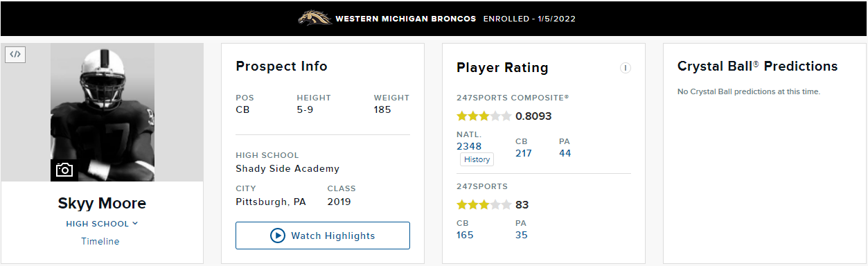Open the Timeline link
Viewport: 868px width, 266px height.
pyautogui.click(x=100, y=241)
